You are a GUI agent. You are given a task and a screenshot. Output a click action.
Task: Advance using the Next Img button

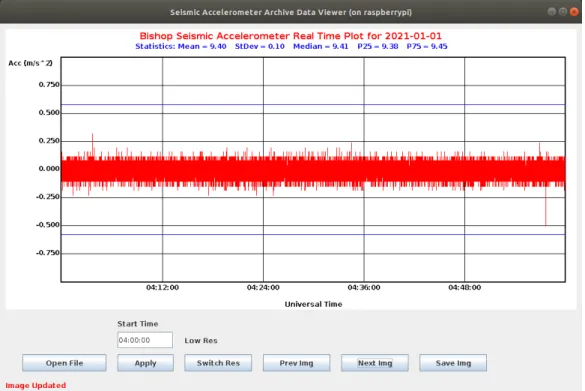[x=375, y=363]
